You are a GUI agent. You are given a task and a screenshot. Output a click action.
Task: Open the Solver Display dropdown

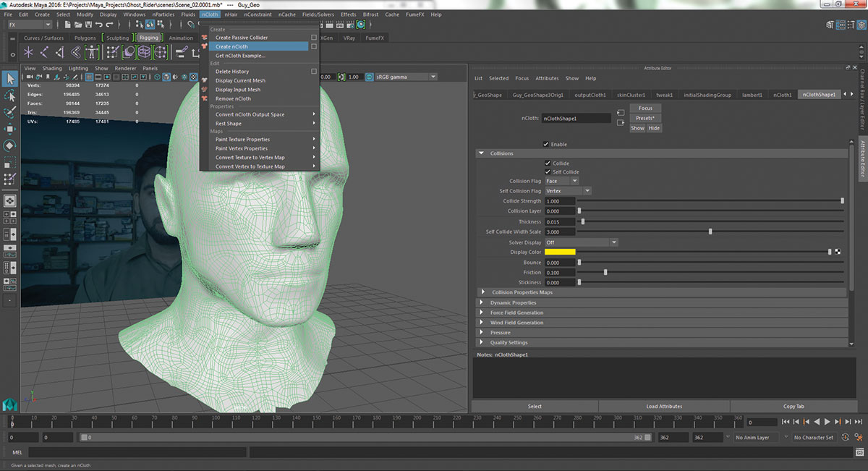[x=581, y=242]
